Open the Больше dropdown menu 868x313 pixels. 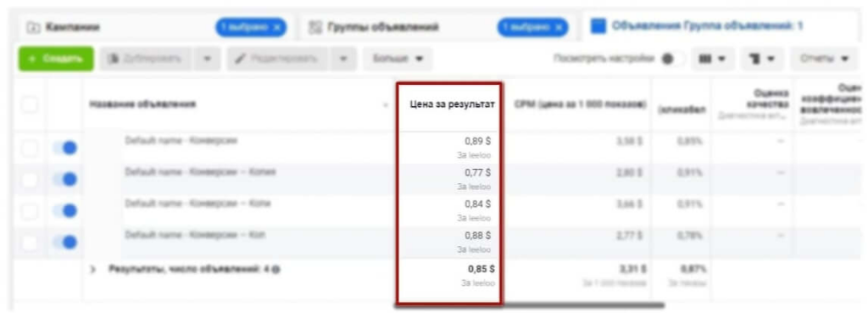point(398,59)
